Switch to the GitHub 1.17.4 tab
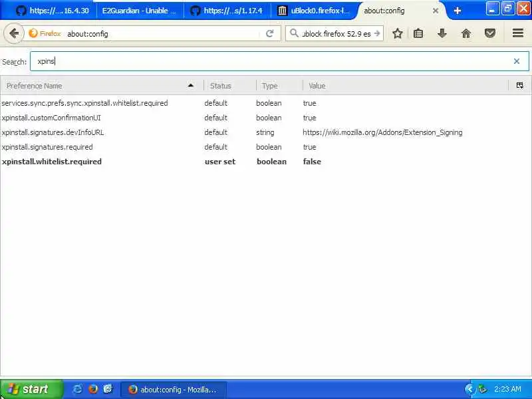The width and height of the screenshot is (532, 399). (x=227, y=11)
